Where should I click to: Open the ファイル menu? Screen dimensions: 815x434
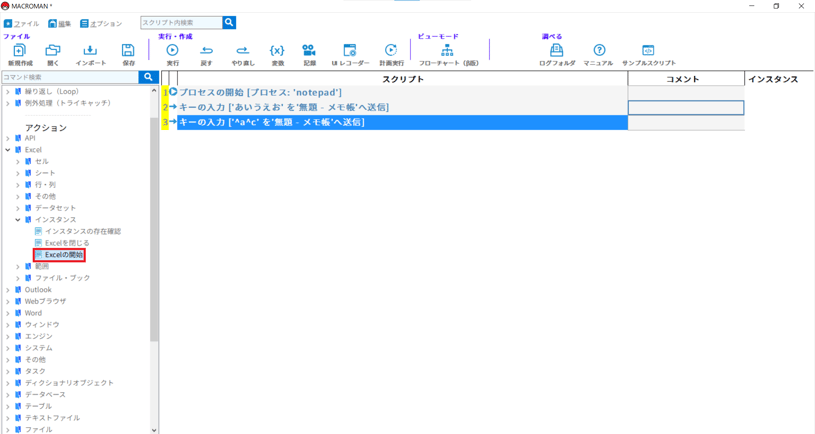[21, 23]
